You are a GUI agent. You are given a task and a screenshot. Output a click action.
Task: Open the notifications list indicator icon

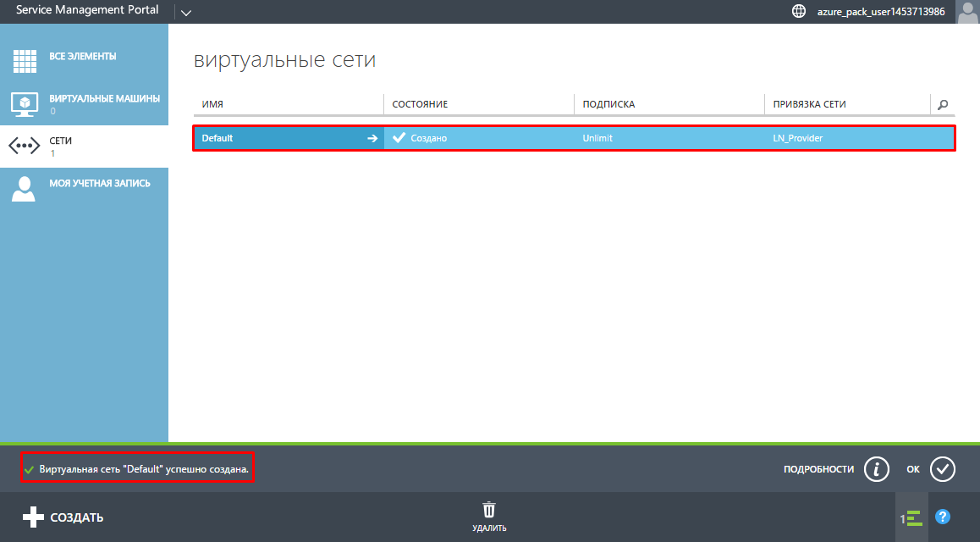911,517
